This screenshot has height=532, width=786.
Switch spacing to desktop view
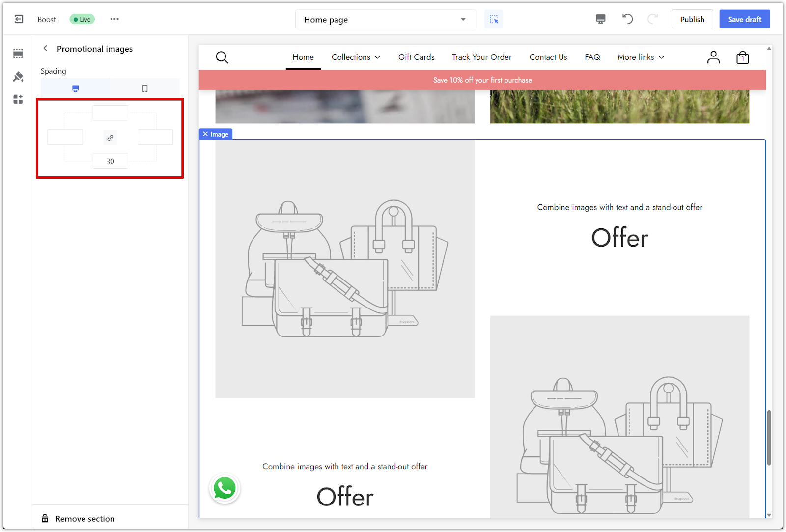(75, 89)
